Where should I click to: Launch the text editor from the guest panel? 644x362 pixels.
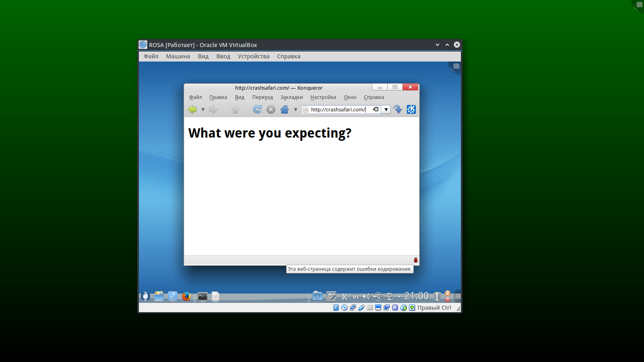click(x=173, y=296)
